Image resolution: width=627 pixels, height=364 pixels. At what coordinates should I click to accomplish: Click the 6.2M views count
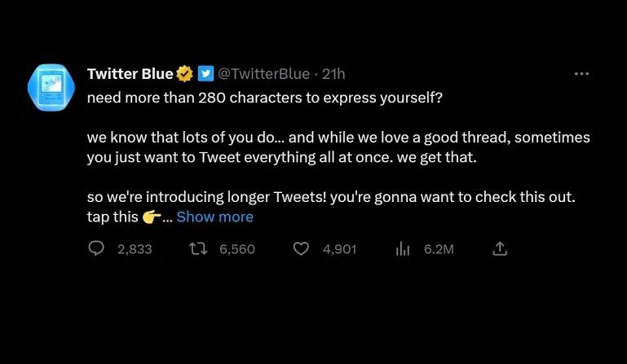pos(439,249)
